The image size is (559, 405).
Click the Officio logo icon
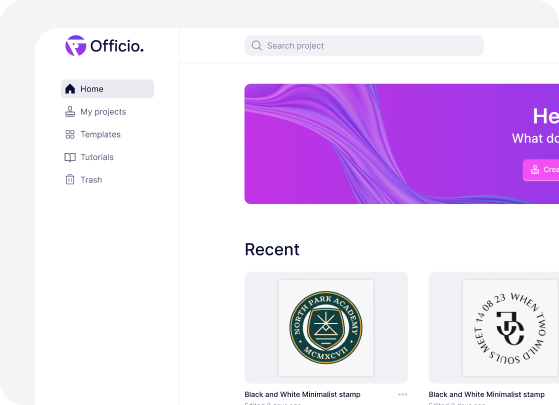click(76, 46)
